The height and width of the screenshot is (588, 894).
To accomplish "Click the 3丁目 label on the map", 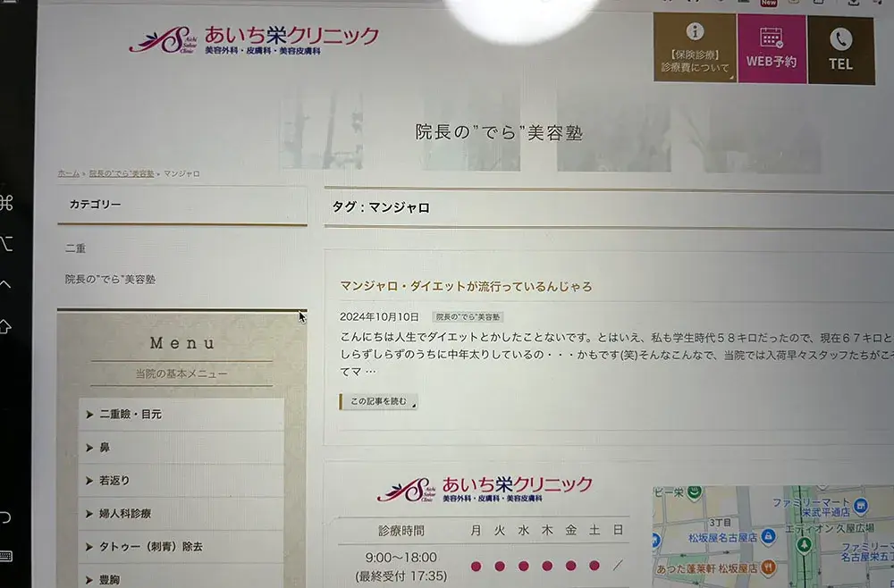I will coord(720,523).
